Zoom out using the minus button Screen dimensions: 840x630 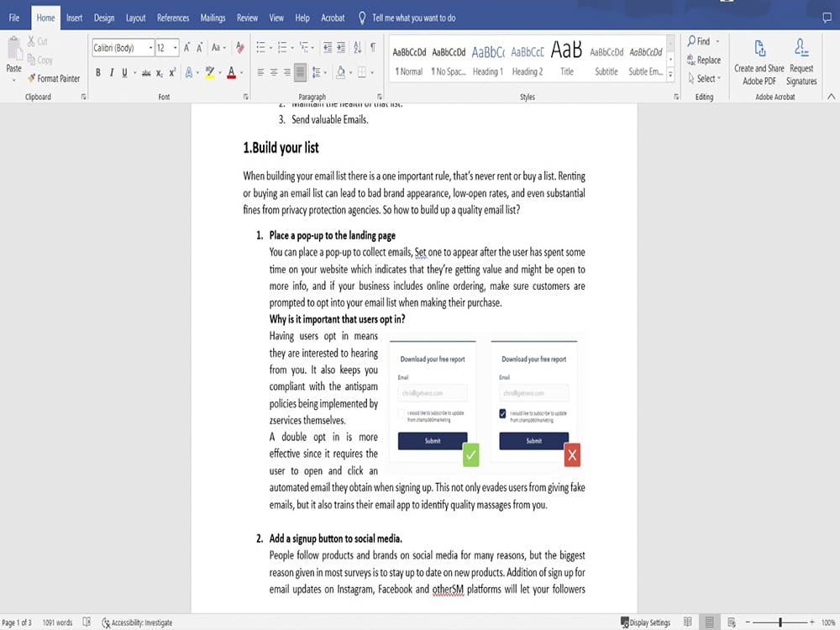point(748,622)
